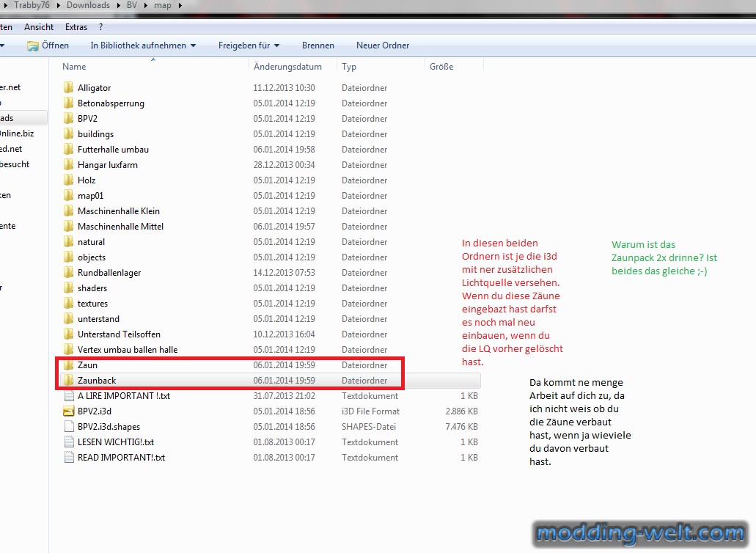Click the LESEN WICHTIG!.txt file icon

coord(68,442)
